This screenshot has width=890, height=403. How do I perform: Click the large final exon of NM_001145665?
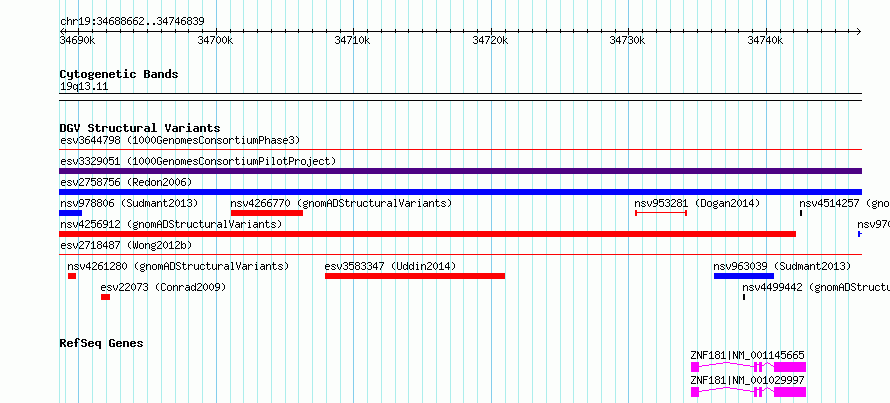click(x=790, y=367)
